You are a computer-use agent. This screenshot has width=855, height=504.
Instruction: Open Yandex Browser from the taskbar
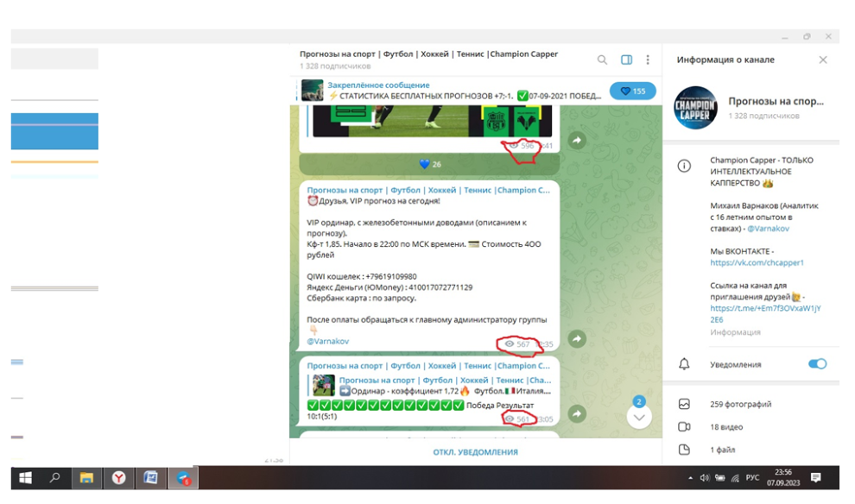coord(118,478)
